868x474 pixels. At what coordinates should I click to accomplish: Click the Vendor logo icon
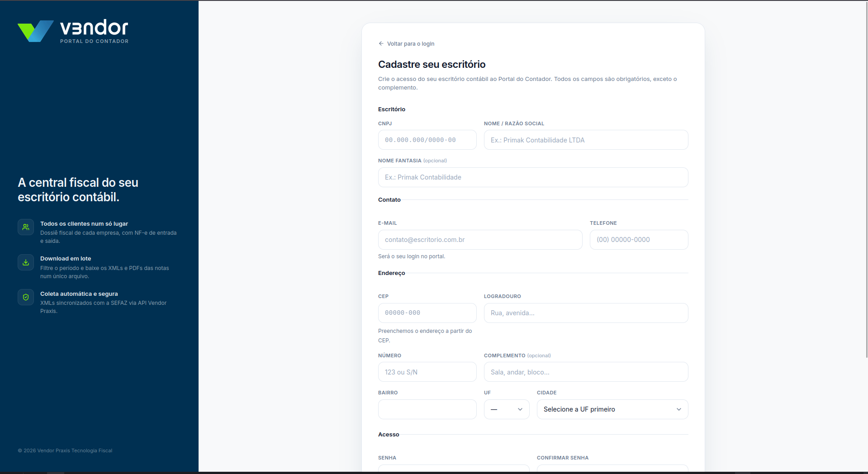click(36, 31)
